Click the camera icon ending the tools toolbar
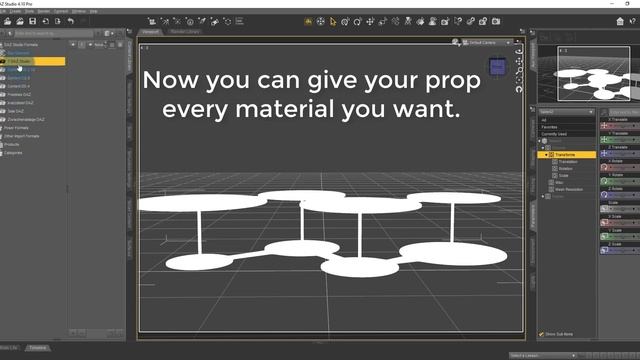Image resolution: width=640 pixels, height=360 pixels. click(496, 21)
